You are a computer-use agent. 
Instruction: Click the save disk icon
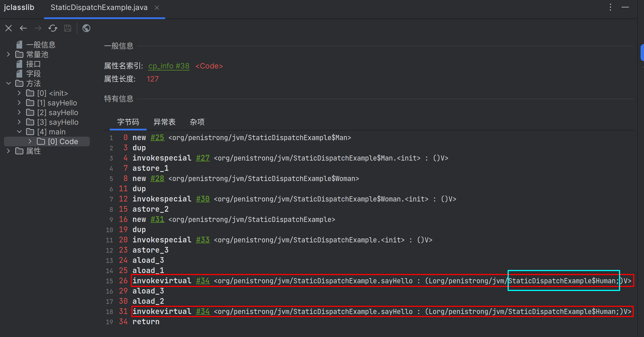[68, 28]
